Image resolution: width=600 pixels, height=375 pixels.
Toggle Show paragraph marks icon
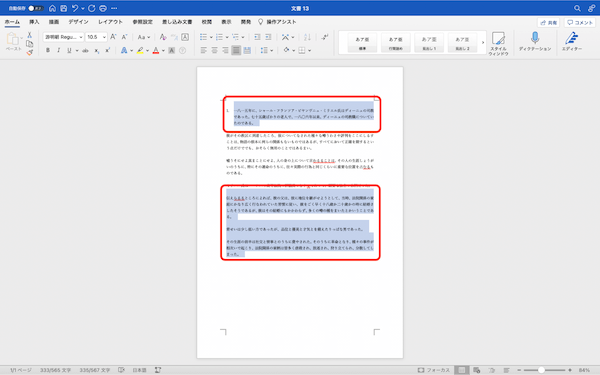tap(325, 37)
